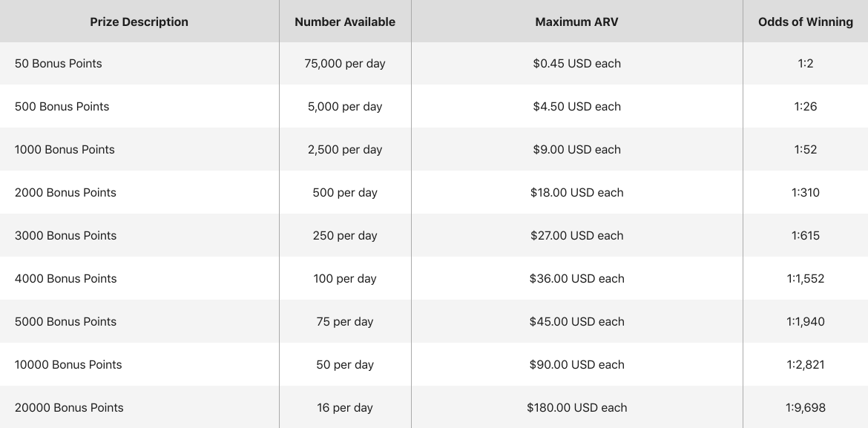The height and width of the screenshot is (428, 868).
Task: Click the Prize Description column header
Action: point(139,22)
